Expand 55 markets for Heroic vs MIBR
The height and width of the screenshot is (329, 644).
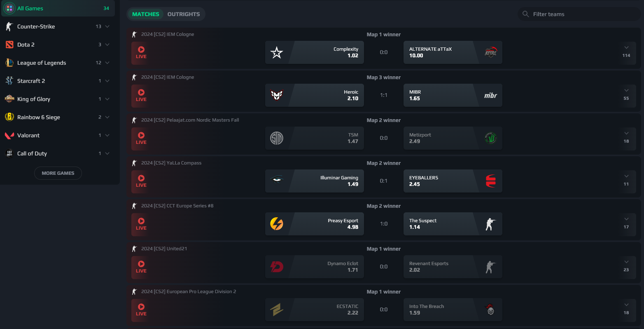(x=626, y=95)
